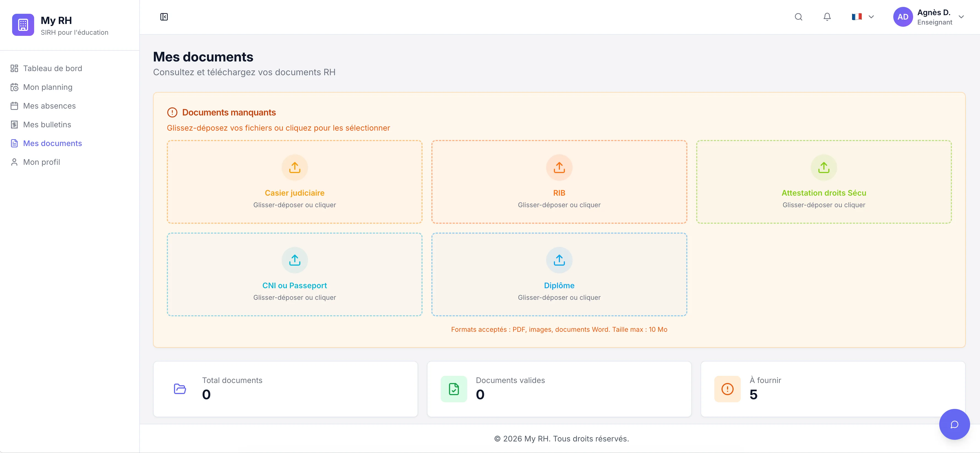This screenshot has height=453, width=980.
Task: Click the Casier judiciaire upload icon
Action: [295, 168]
